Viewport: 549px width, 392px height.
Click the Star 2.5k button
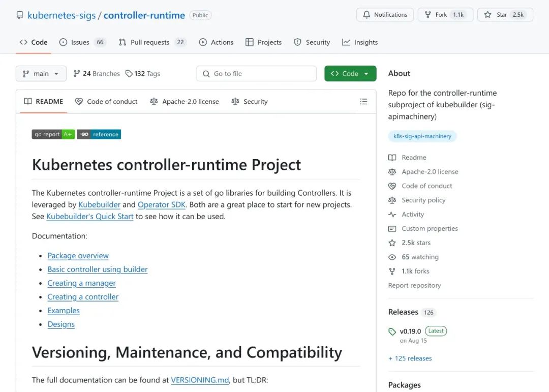(x=505, y=15)
